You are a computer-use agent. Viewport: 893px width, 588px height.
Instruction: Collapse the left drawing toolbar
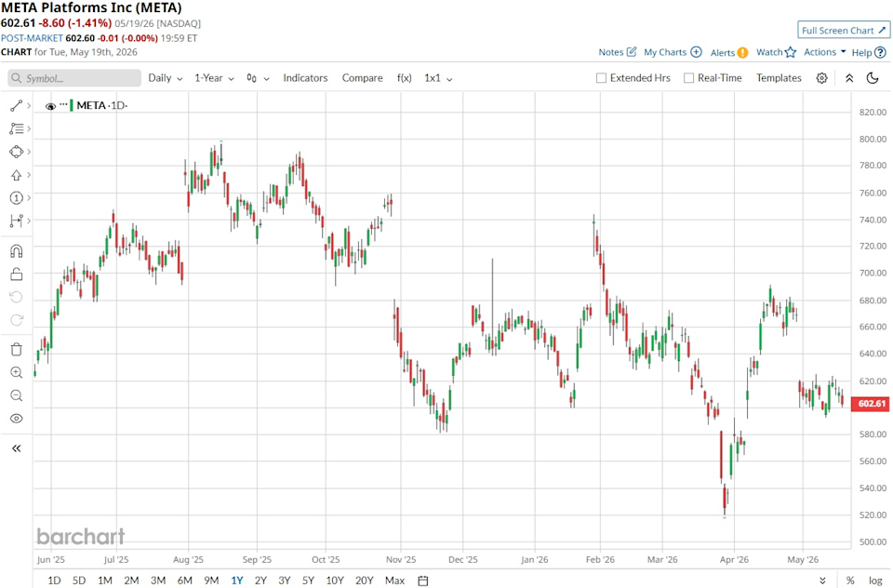point(16,448)
